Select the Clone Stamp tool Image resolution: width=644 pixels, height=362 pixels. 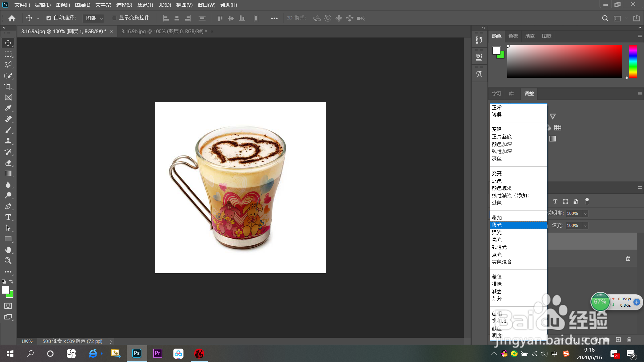[x=8, y=141]
